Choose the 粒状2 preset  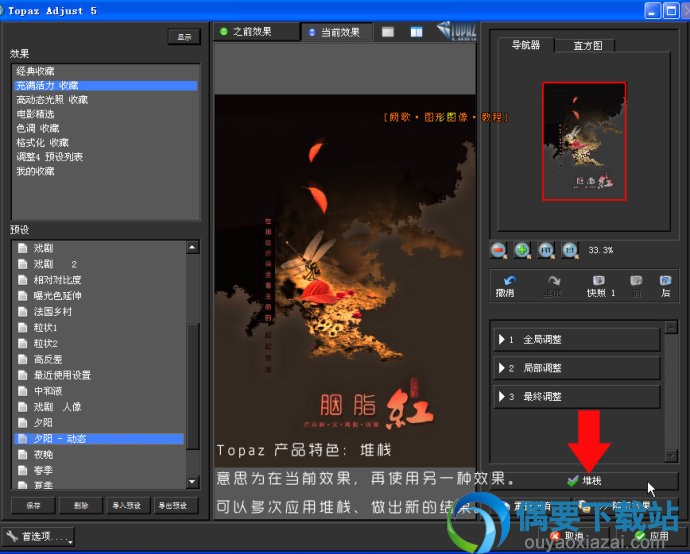point(99,343)
